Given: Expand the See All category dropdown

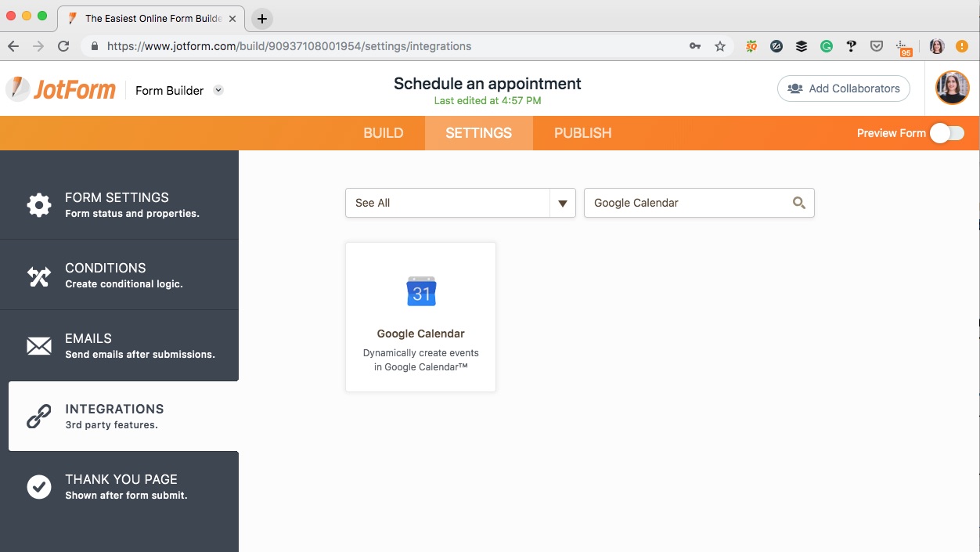Looking at the screenshot, I should coord(460,203).
